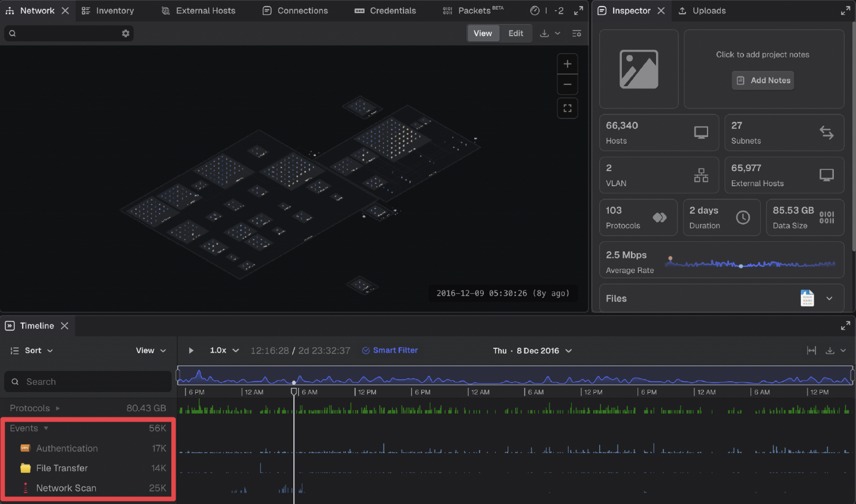Switch network map to View mode
This screenshot has height=504, width=856.
coord(482,34)
